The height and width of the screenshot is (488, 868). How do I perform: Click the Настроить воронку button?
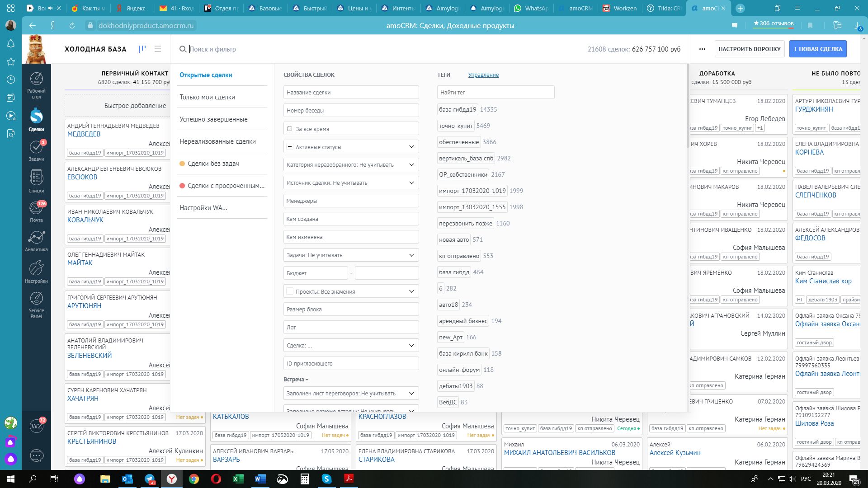pos(750,49)
